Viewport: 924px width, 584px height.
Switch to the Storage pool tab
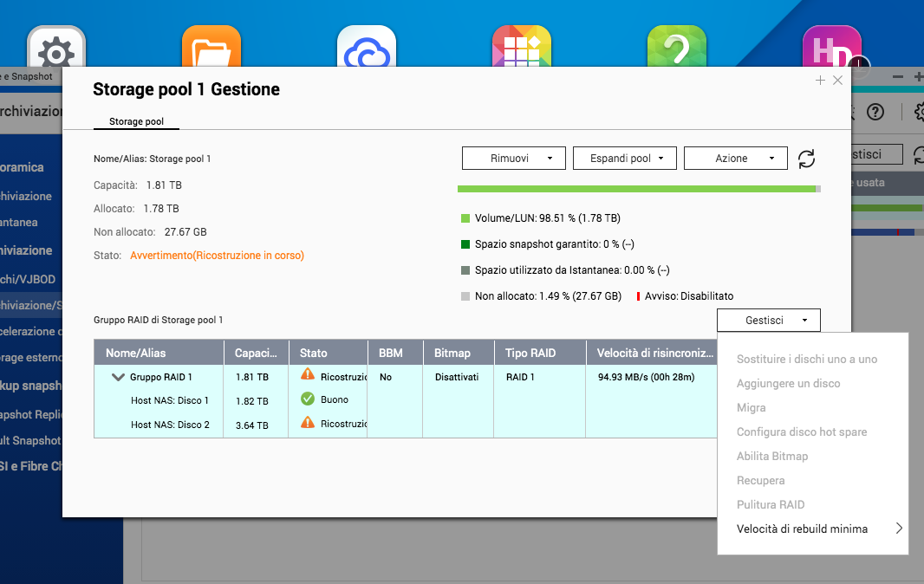click(136, 121)
